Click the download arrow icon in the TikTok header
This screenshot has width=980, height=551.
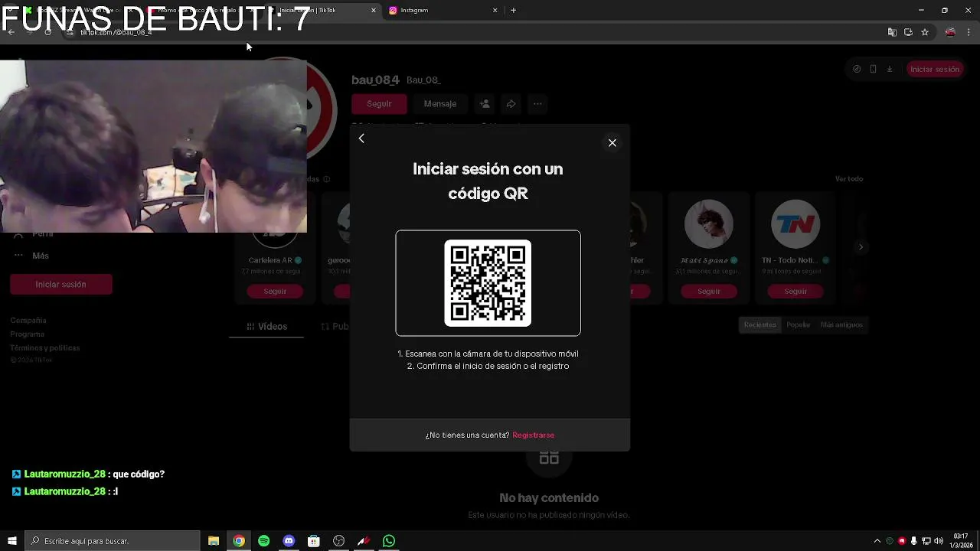pyautogui.click(x=890, y=69)
